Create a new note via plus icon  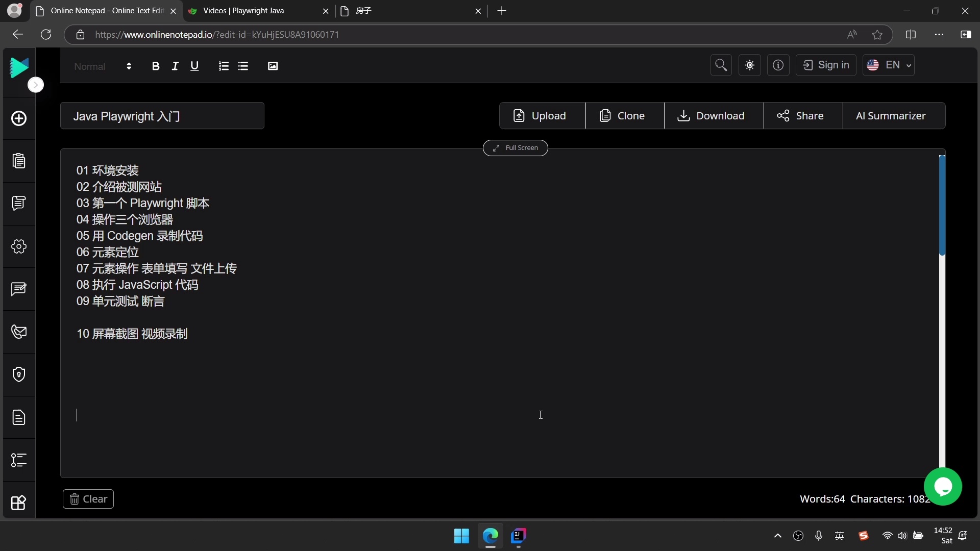click(x=19, y=118)
